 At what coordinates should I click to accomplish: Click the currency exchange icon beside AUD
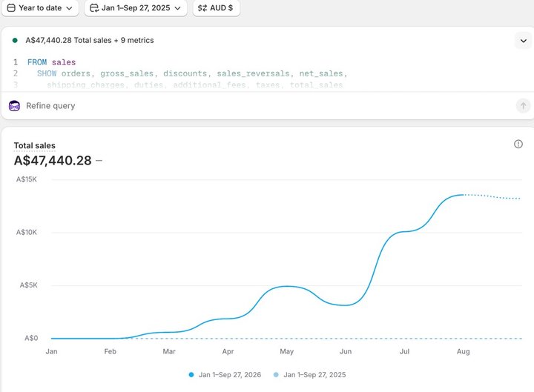pyautogui.click(x=202, y=8)
